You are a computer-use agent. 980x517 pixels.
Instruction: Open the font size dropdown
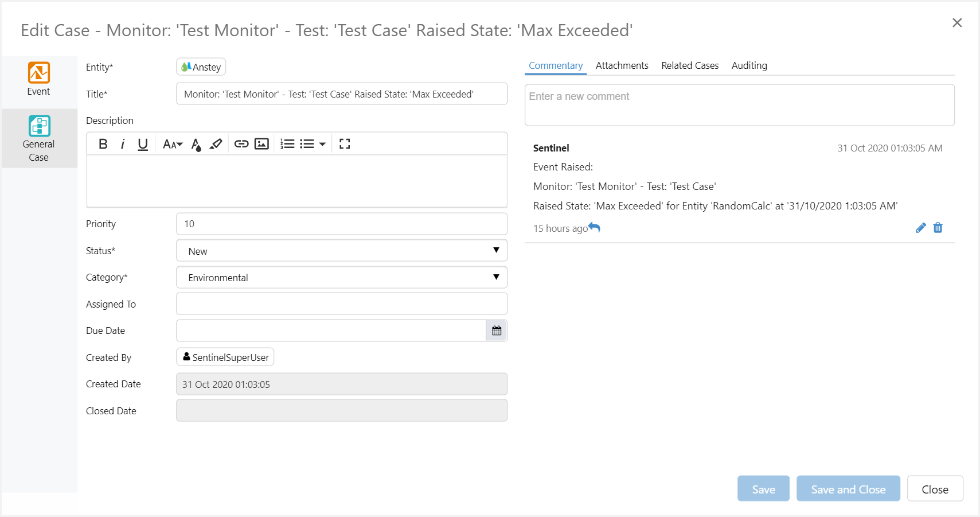[172, 144]
